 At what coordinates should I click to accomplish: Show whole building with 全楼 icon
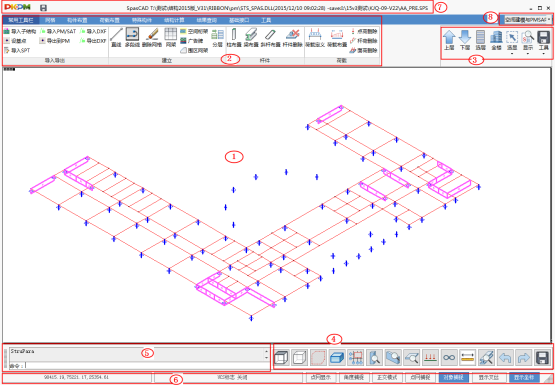(496, 40)
